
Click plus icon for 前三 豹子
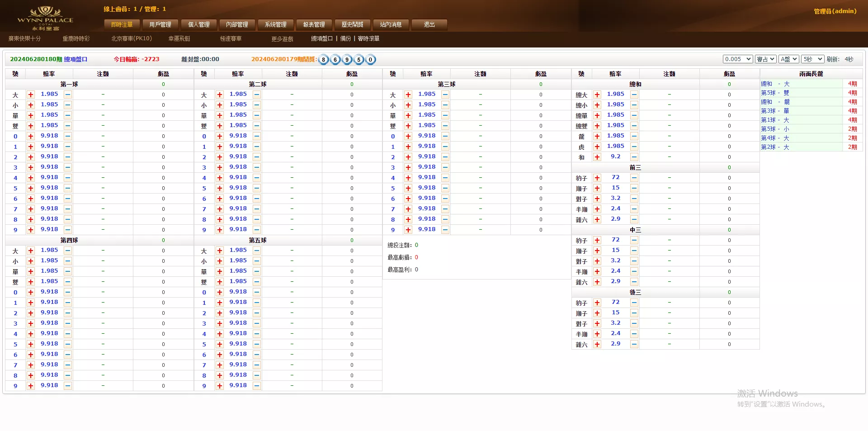(597, 178)
